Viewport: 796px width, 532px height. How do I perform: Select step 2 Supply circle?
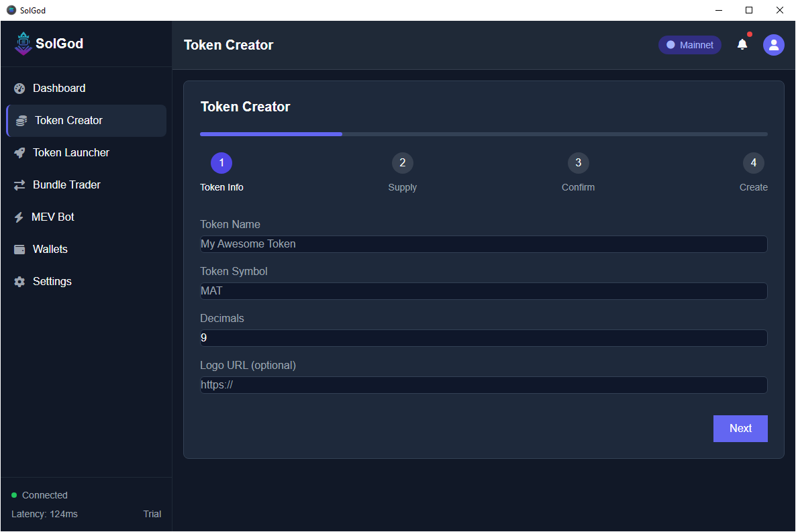(x=402, y=162)
